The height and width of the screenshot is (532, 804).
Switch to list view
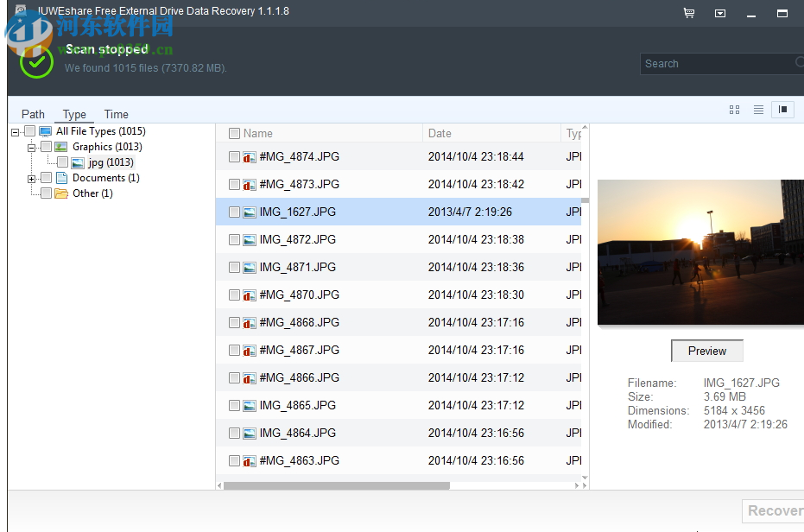click(758, 110)
